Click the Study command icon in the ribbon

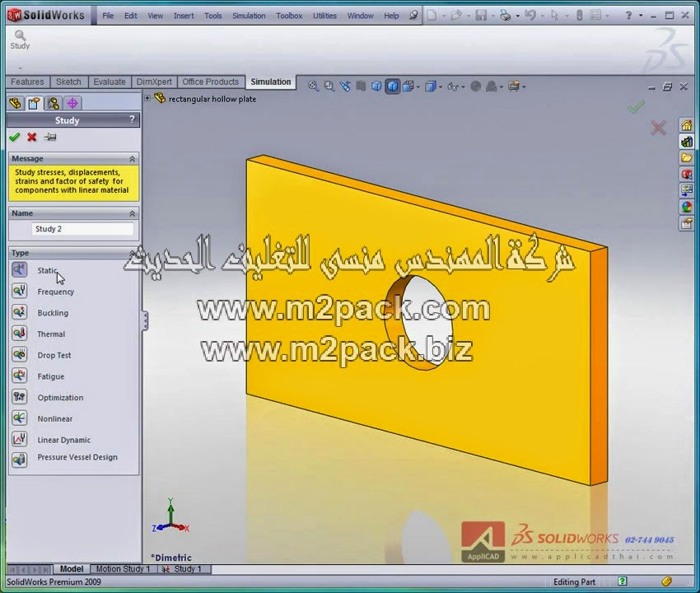pos(20,40)
